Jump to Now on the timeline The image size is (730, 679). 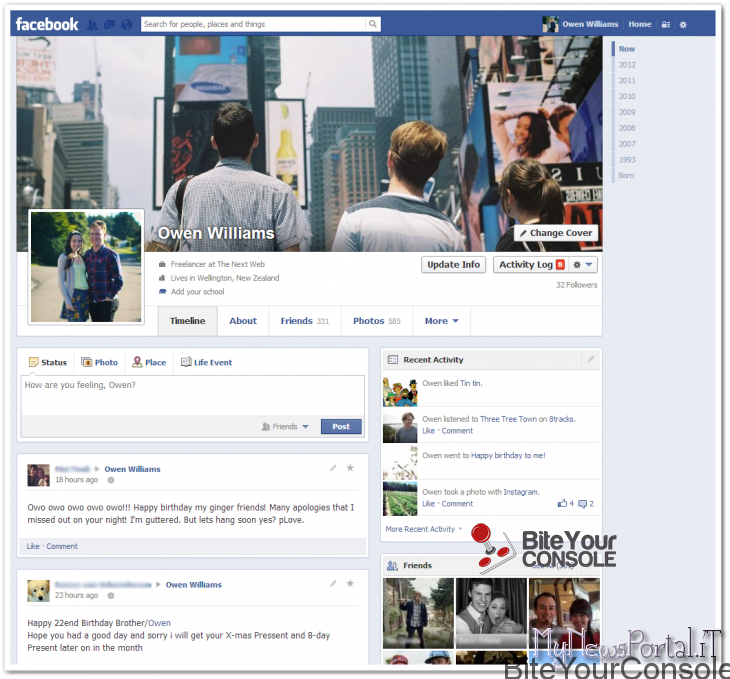coord(627,49)
